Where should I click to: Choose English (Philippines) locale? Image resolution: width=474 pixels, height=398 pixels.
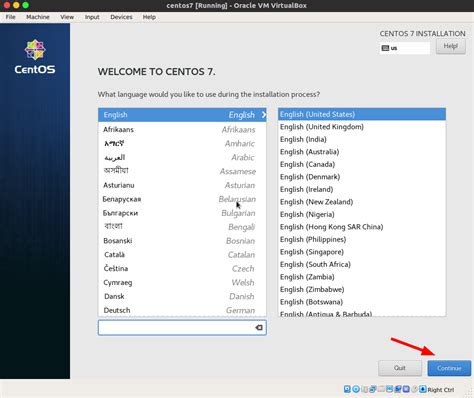[362, 239]
